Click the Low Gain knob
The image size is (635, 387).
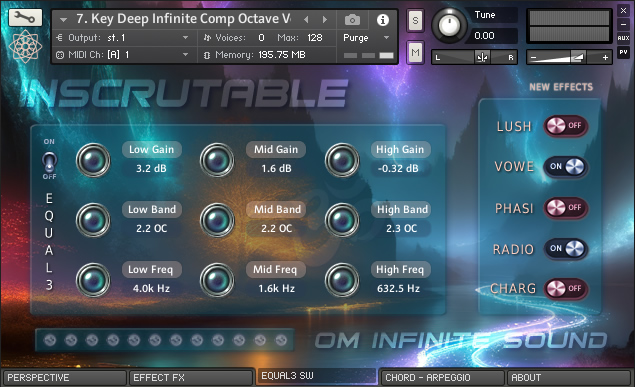pos(93,160)
